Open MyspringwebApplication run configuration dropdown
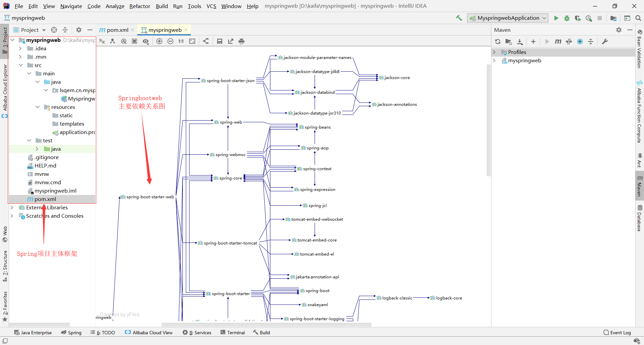 point(508,18)
